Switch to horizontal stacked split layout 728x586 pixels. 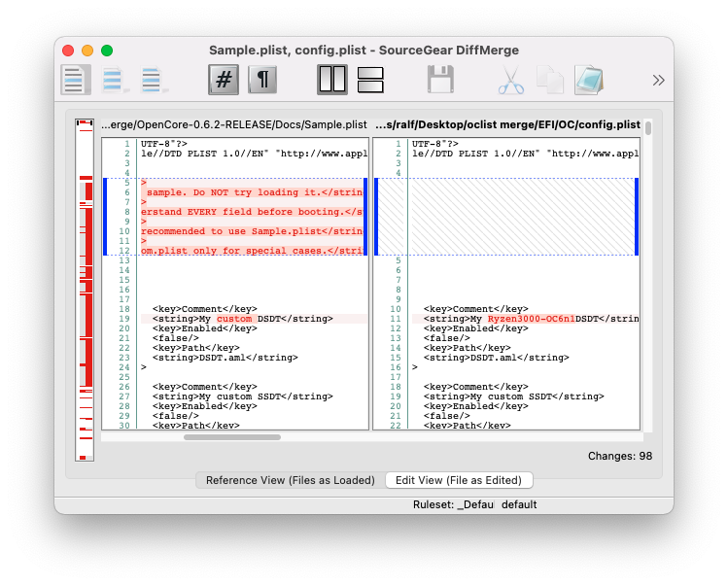tap(370, 80)
